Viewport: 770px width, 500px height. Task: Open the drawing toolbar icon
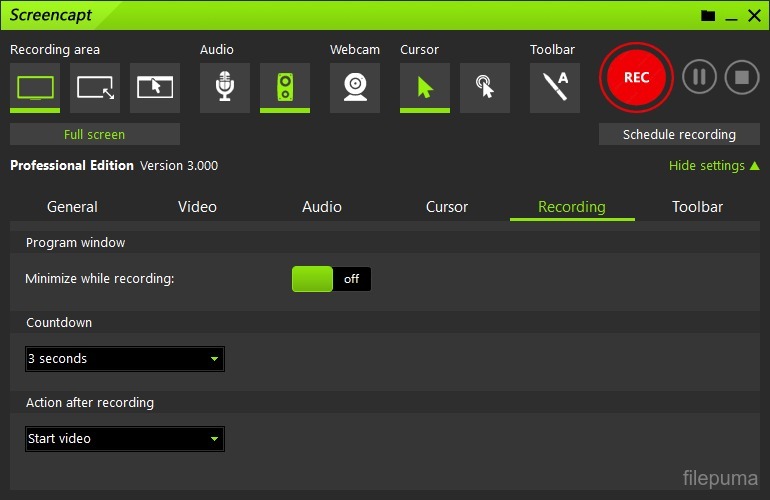coord(555,87)
